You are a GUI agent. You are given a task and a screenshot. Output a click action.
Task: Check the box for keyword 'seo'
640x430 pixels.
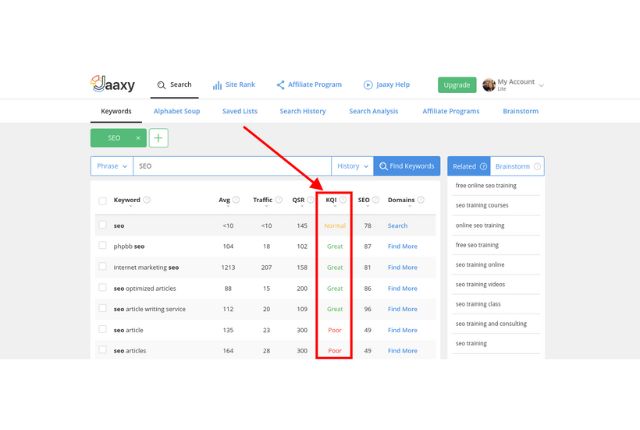(102, 225)
